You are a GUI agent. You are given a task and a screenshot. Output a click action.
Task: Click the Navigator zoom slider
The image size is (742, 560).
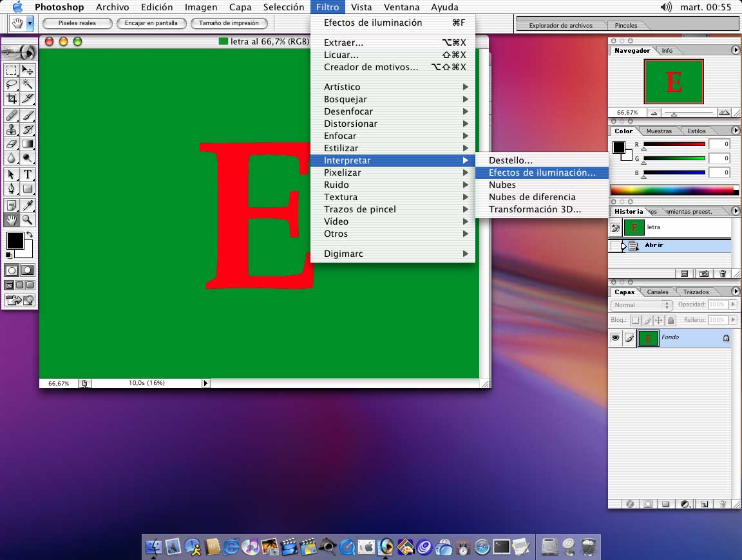(x=674, y=113)
